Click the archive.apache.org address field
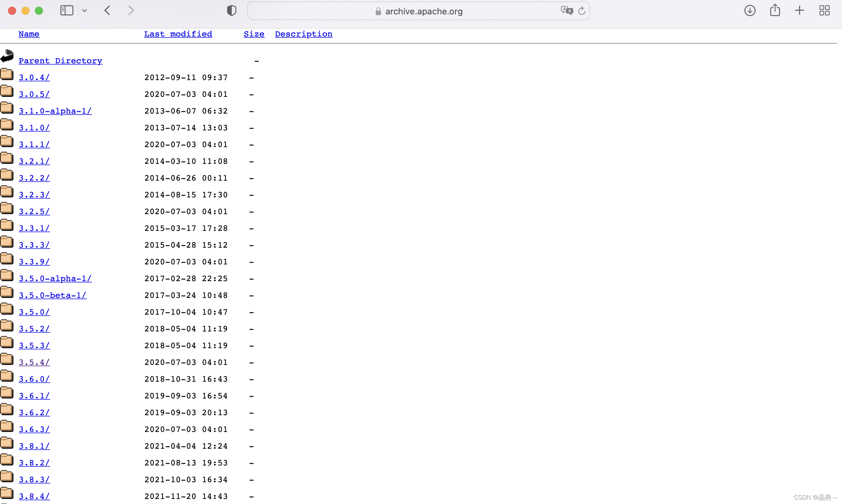The image size is (842, 504). point(423,11)
